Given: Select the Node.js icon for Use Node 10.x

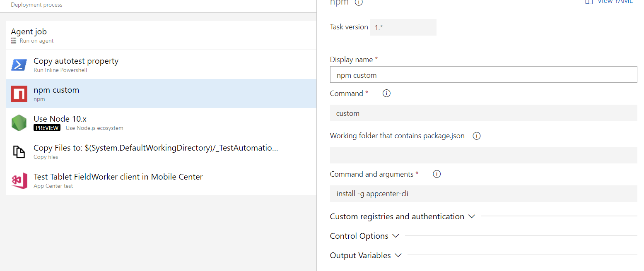Looking at the screenshot, I should (19, 123).
